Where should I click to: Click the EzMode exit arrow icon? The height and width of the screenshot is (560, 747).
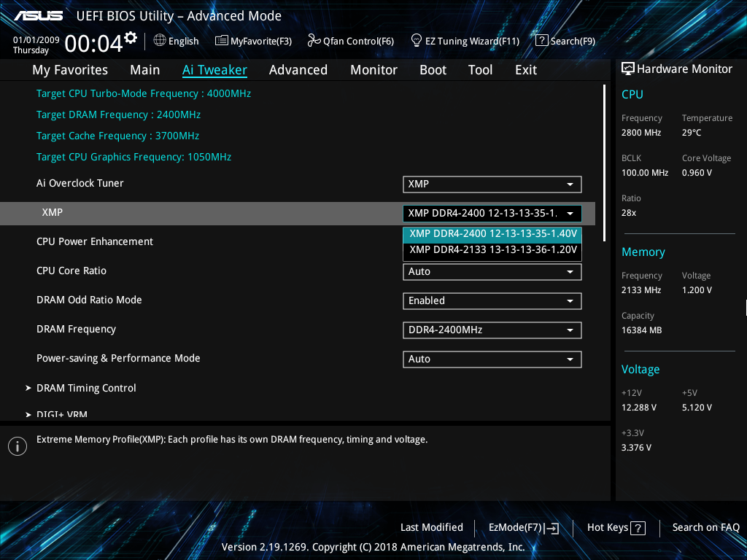pyautogui.click(x=551, y=528)
